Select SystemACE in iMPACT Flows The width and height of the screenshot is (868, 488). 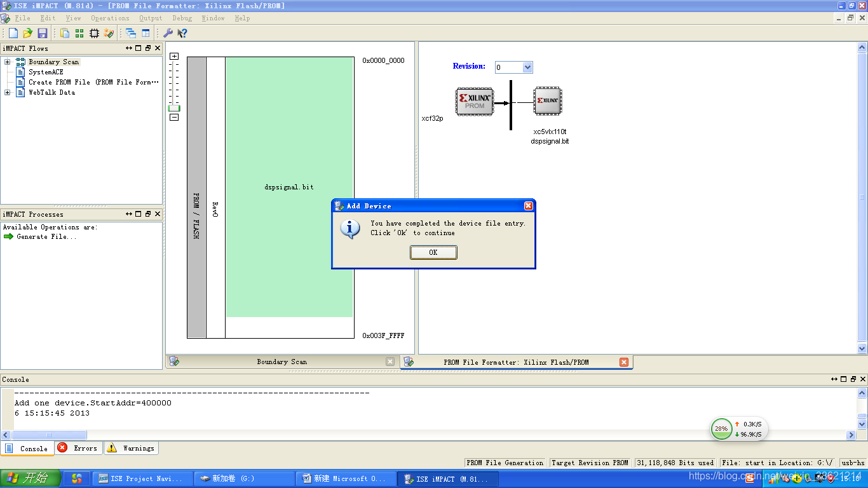(x=46, y=72)
